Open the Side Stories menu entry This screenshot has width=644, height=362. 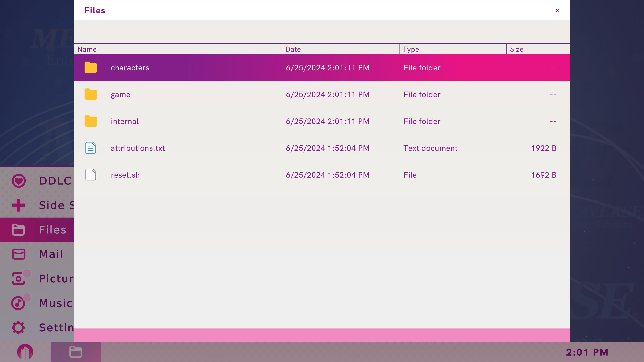(x=37, y=205)
